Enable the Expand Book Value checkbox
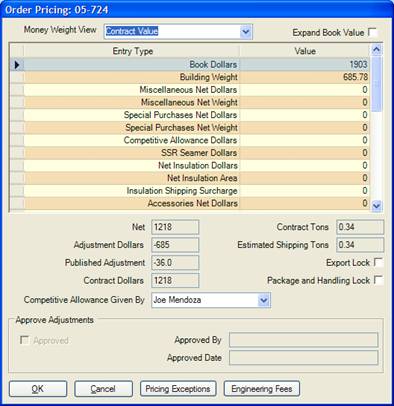 372,32
